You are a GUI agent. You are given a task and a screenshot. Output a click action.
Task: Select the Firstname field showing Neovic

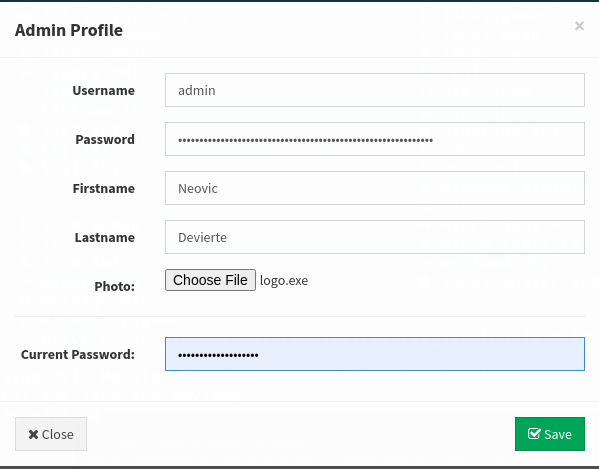point(375,188)
